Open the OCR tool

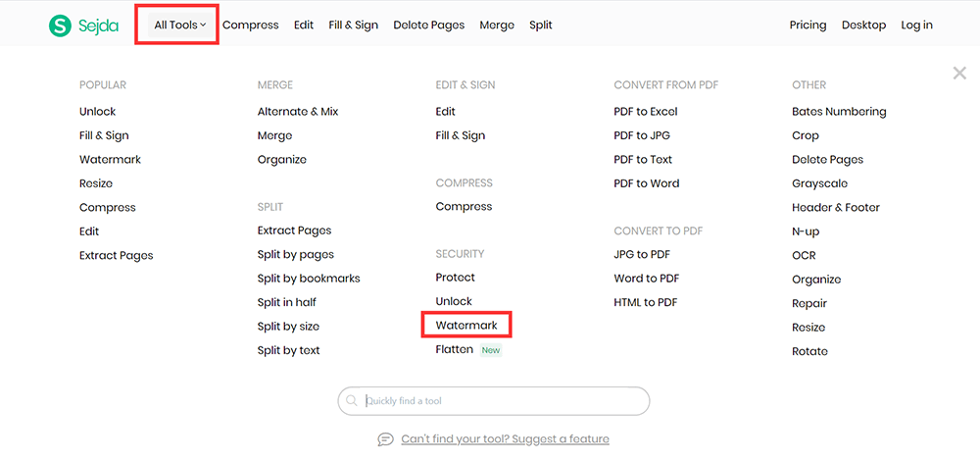[803, 255]
